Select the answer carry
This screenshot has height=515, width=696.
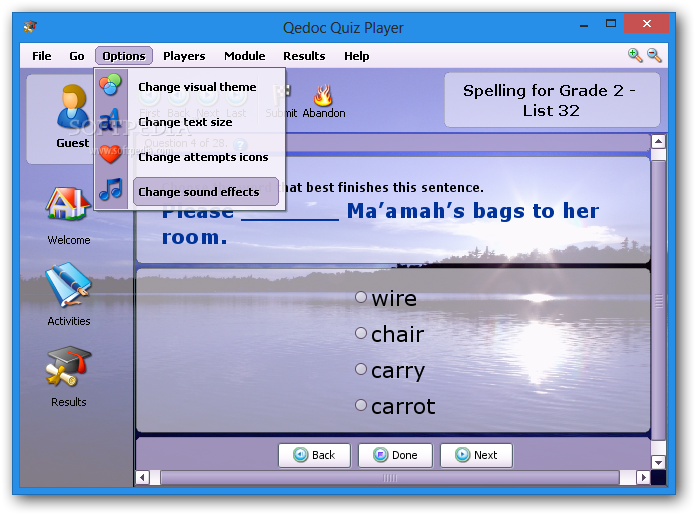390,370
